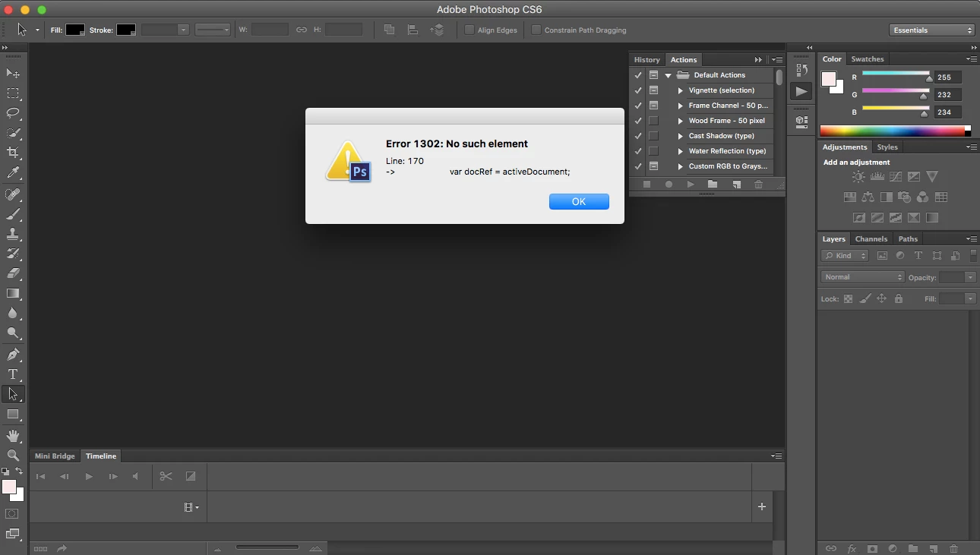The image size is (980, 555).
Task: Toggle Constrain Path Dragging checkbox
Action: pos(536,30)
